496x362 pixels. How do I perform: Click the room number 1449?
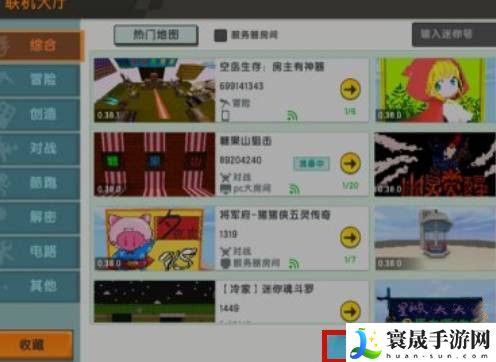point(229,308)
